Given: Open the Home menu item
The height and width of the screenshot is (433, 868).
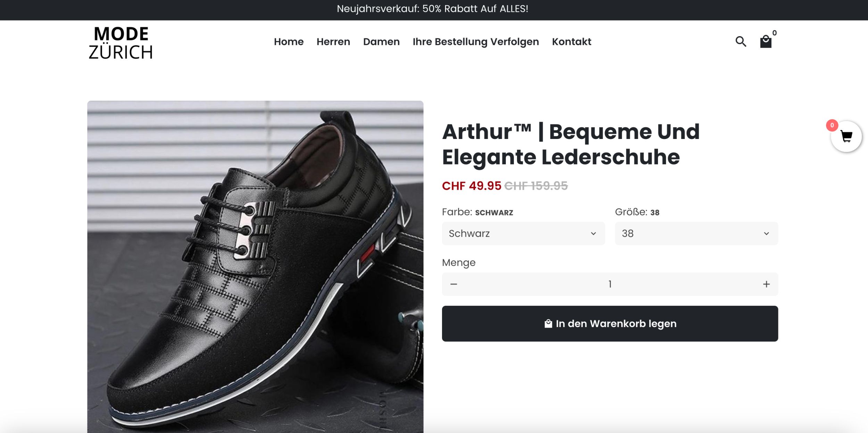Looking at the screenshot, I should pos(289,42).
